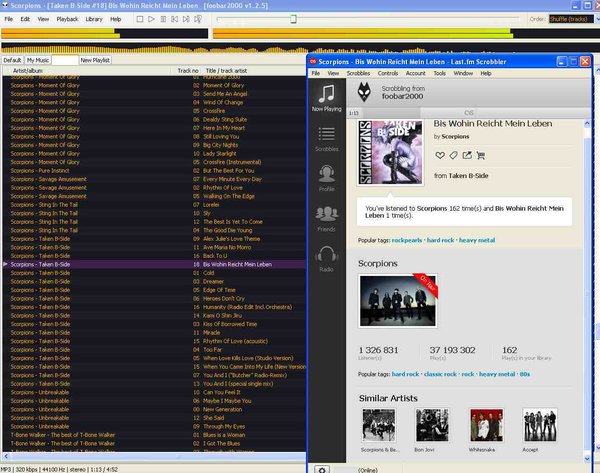Open similar artist Bon Jovi thumbnail

click(432, 425)
